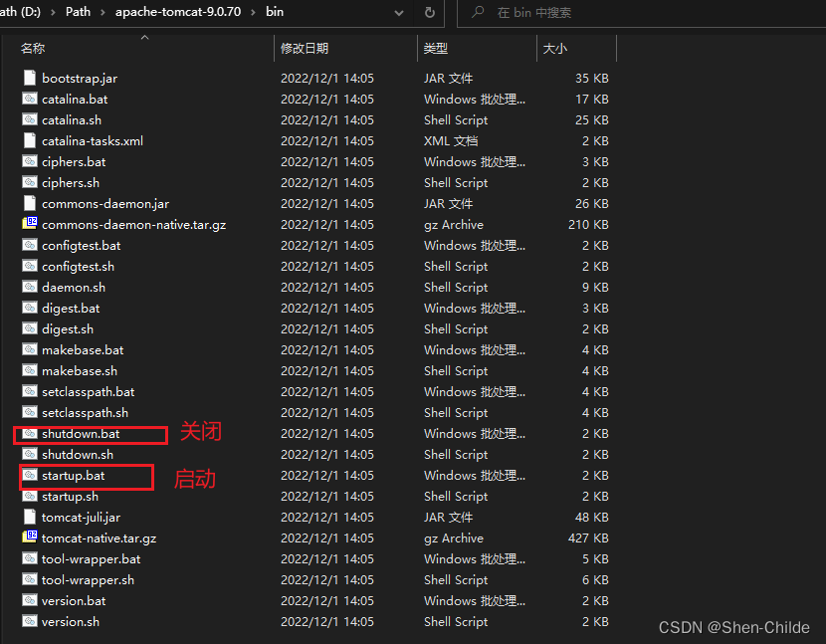Click the makebase.bat file icon
This screenshot has height=644, width=826.
pos(30,349)
